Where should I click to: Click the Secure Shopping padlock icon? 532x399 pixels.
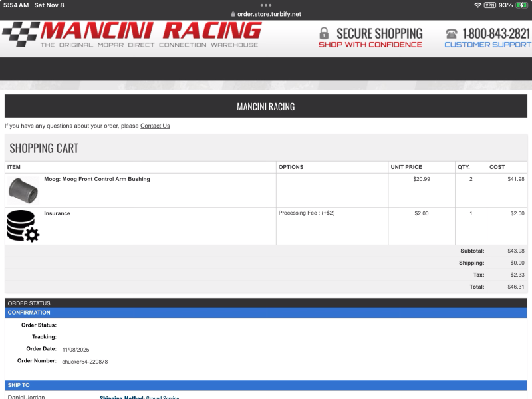click(324, 33)
